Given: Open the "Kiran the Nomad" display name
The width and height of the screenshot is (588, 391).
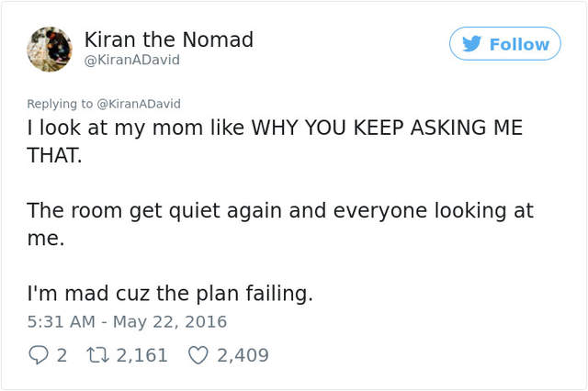Looking at the screenshot, I should point(168,39).
